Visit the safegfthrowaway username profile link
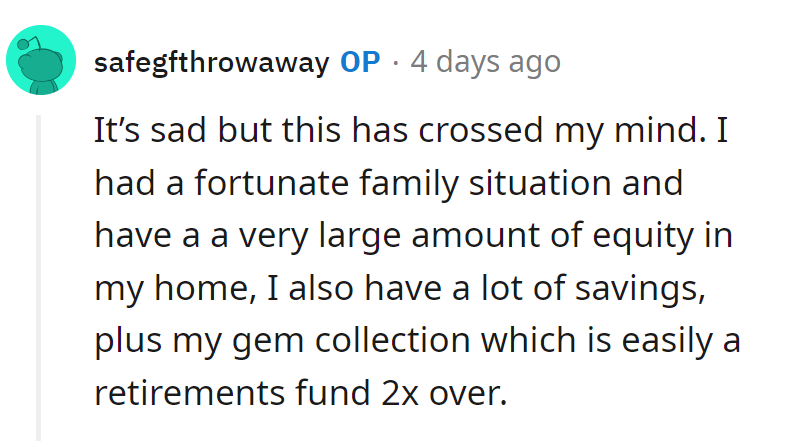 (x=212, y=63)
